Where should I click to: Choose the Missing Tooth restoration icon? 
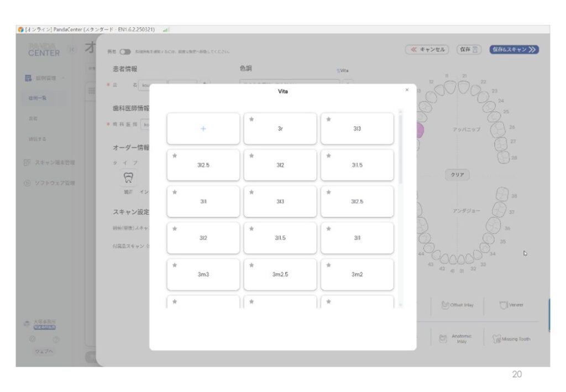pyautogui.click(x=512, y=339)
